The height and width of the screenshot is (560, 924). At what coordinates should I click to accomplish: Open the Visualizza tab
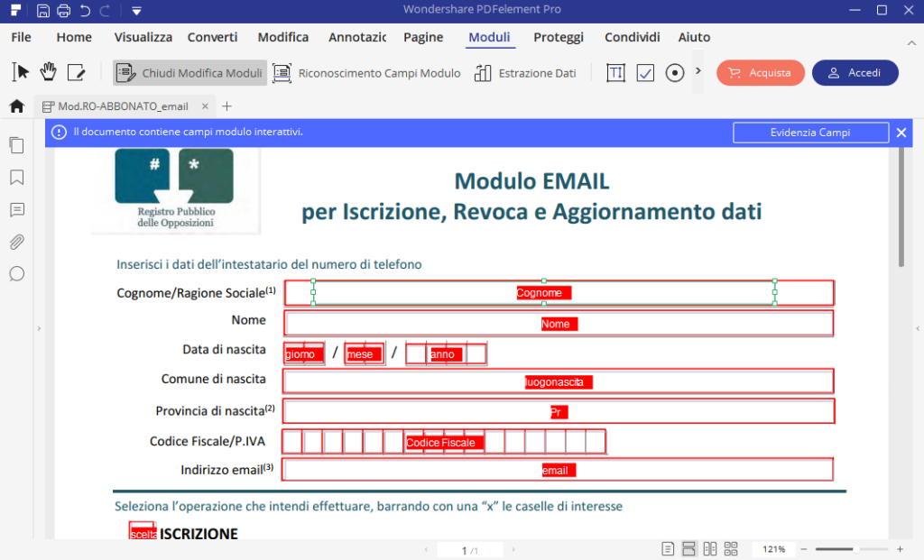point(143,37)
